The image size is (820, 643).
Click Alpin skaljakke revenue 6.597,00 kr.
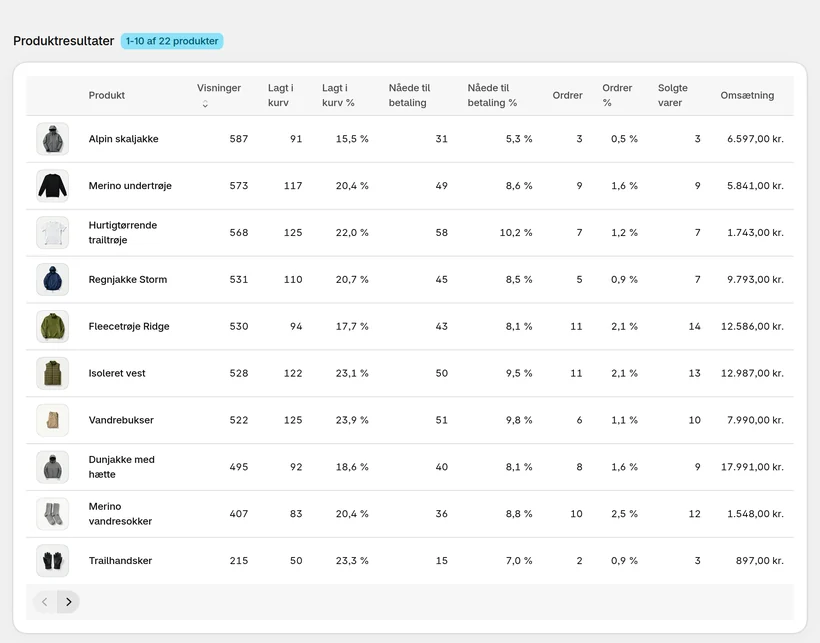755,139
